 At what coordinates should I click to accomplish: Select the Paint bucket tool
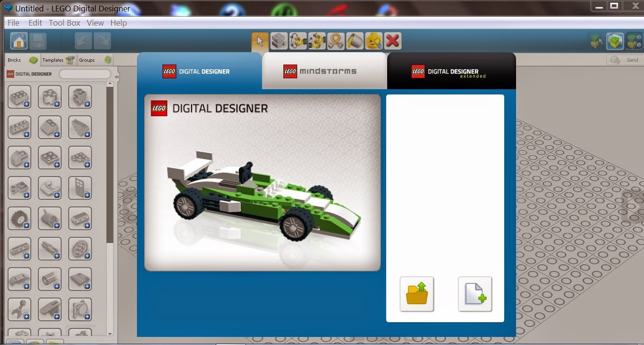click(x=355, y=41)
